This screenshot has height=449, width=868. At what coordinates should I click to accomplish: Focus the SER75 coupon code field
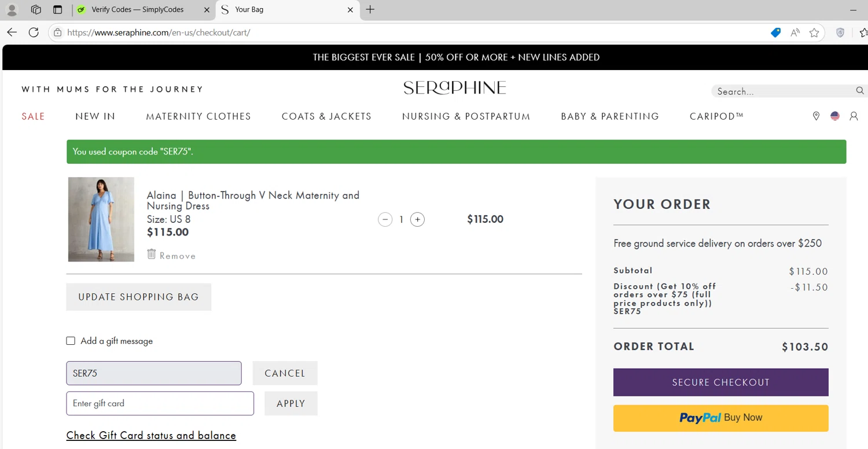(x=154, y=373)
